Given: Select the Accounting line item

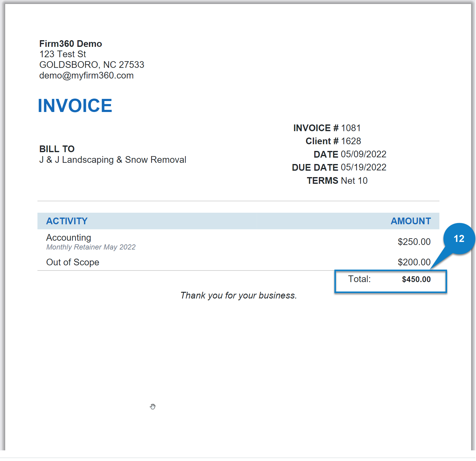Looking at the screenshot, I should tap(68, 238).
